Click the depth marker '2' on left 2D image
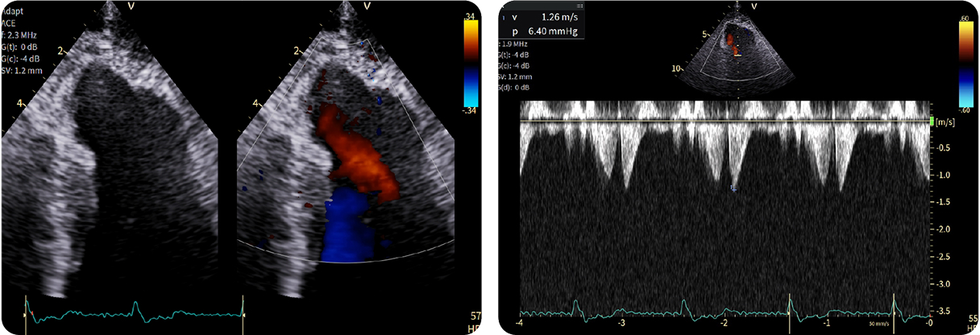980x335 pixels. [x=60, y=51]
